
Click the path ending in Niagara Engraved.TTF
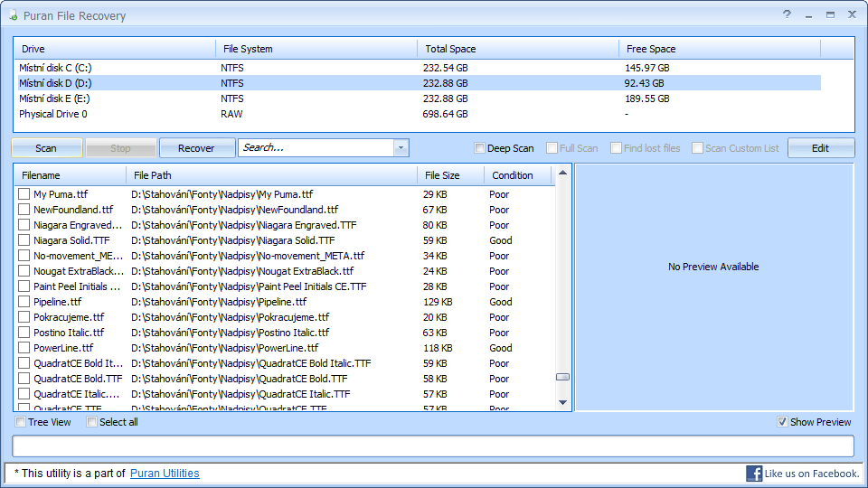[x=243, y=225]
